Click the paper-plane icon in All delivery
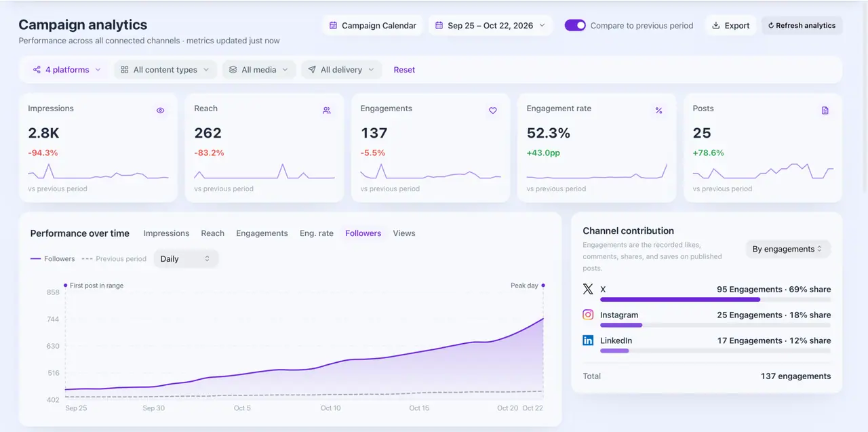 [x=312, y=70]
